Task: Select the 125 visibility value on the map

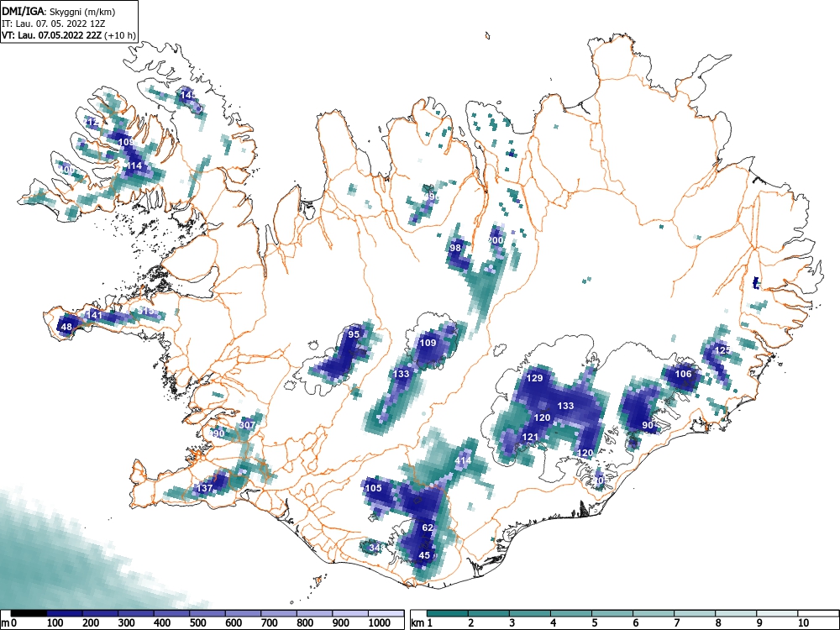Action: (x=722, y=350)
